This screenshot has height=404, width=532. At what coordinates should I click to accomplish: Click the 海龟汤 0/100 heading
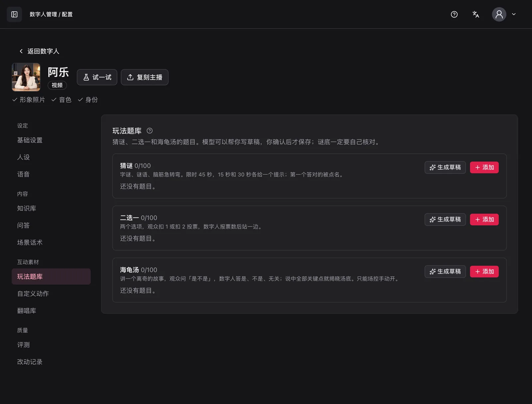coord(139,270)
